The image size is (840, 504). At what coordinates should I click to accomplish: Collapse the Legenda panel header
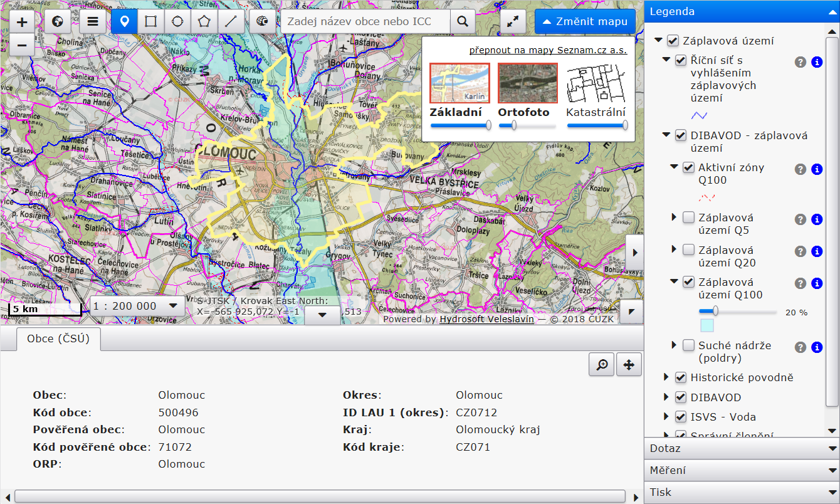pyautogui.click(x=742, y=11)
